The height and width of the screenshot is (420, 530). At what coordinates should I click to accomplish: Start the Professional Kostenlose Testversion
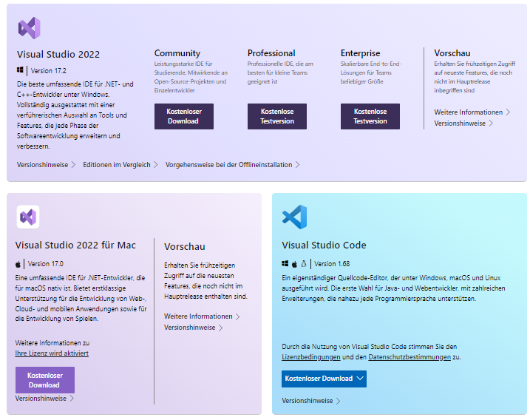[277, 116]
